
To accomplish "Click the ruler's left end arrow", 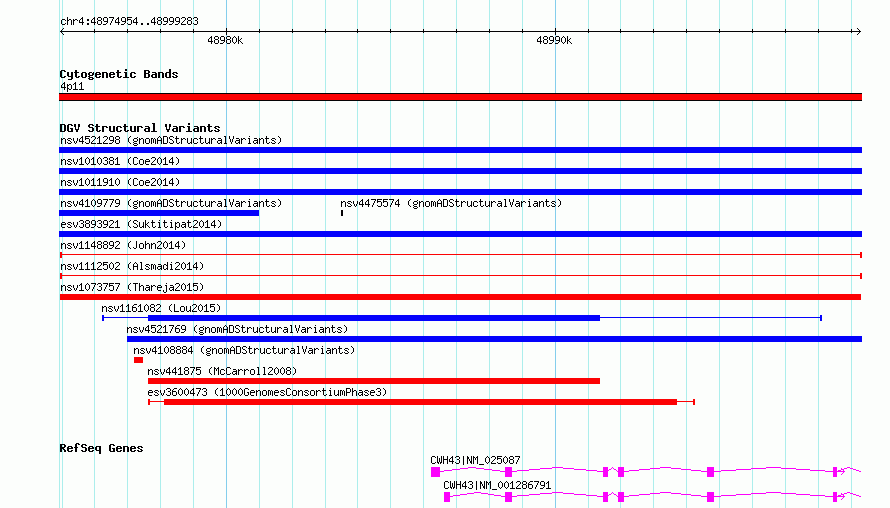I will click(62, 31).
